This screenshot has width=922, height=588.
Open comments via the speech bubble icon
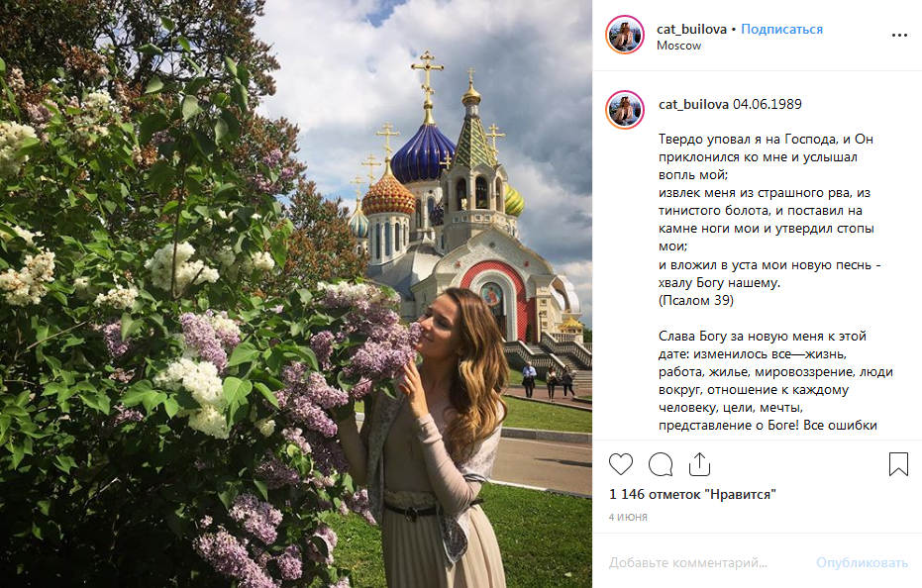[x=661, y=464]
